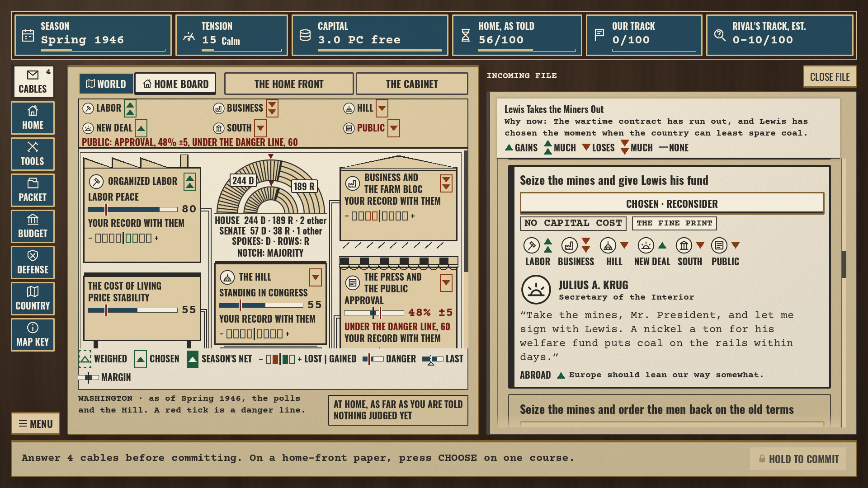Select the Home Board tab
The width and height of the screenshot is (868, 488).
[x=175, y=84]
